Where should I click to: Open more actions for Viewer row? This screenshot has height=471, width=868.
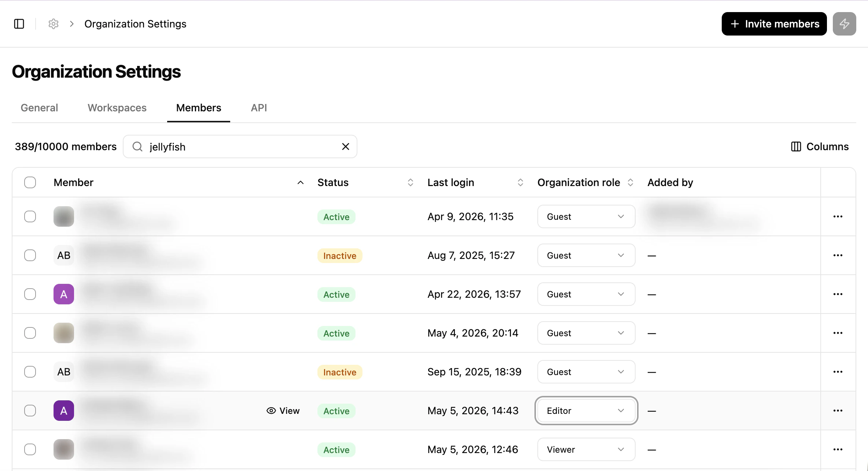838,449
